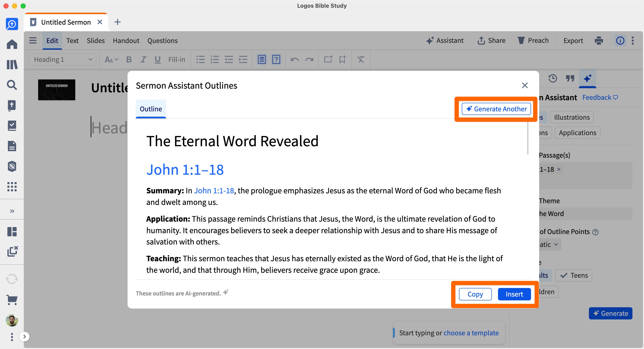Open the user profile avatar
644x349 pixels.
coord(12,320)
